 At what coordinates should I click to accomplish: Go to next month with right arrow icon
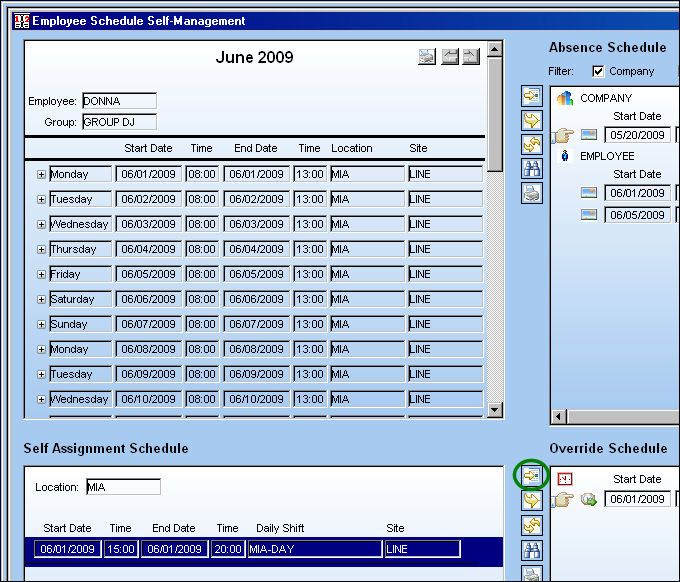pyautogui.click(x=471, y=57)
